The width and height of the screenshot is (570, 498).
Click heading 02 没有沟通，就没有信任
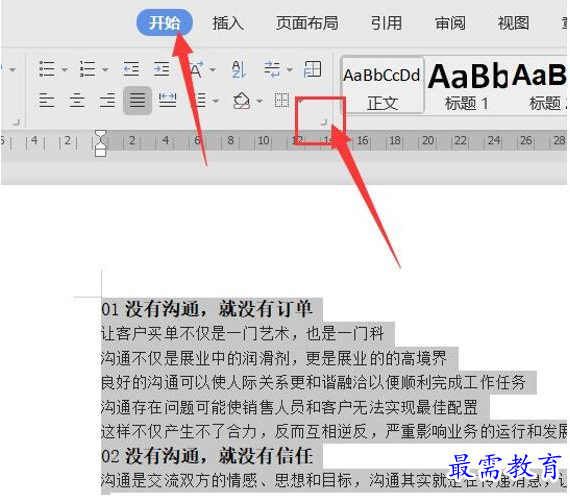coord(207,455)
